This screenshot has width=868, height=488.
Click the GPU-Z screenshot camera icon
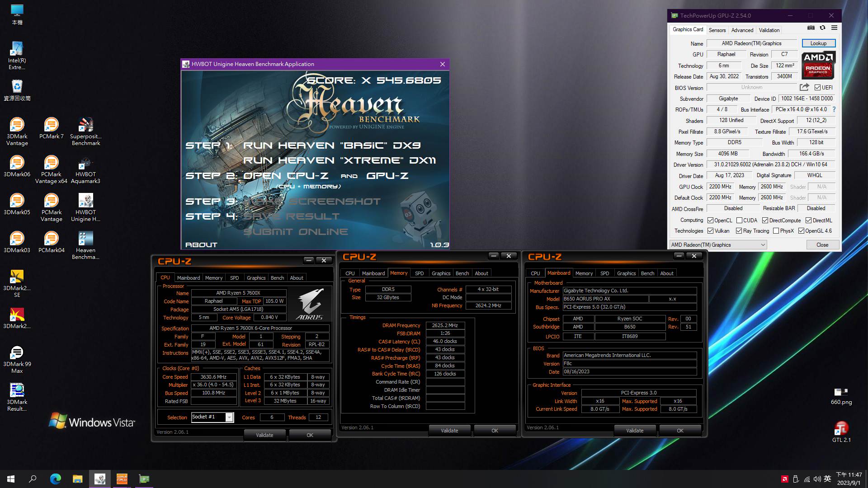811,28
